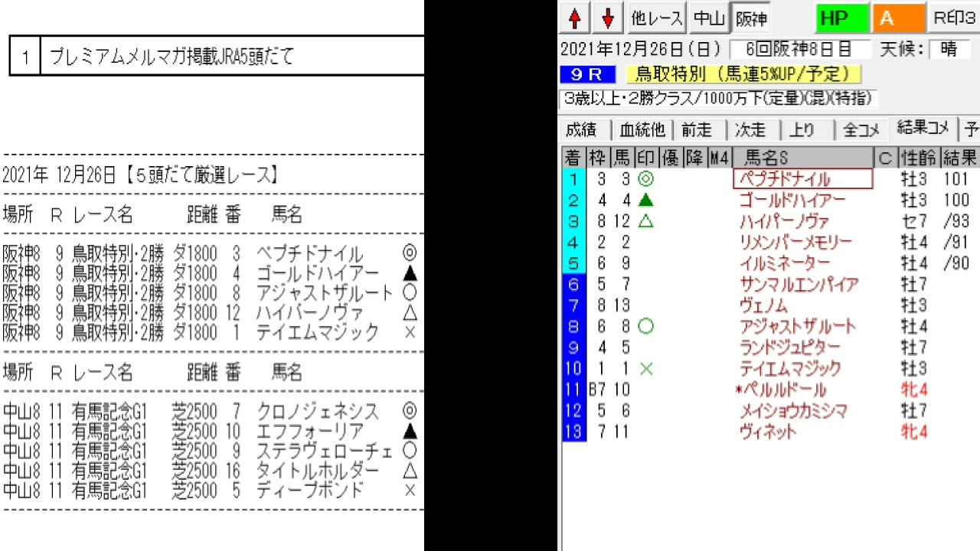Click the red down arrow button
Viewport: 980px width, 551px height.
tap(608, 18)
